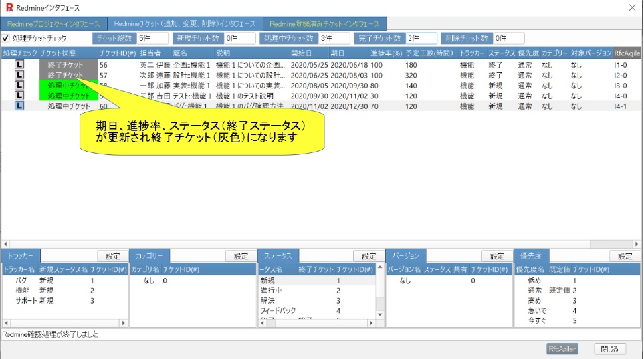The width and height of the screenshot is (644, 359).
Task: Select the green 処理中チケット cell in 三郎 吉田 row
Action: coord(69,96)
